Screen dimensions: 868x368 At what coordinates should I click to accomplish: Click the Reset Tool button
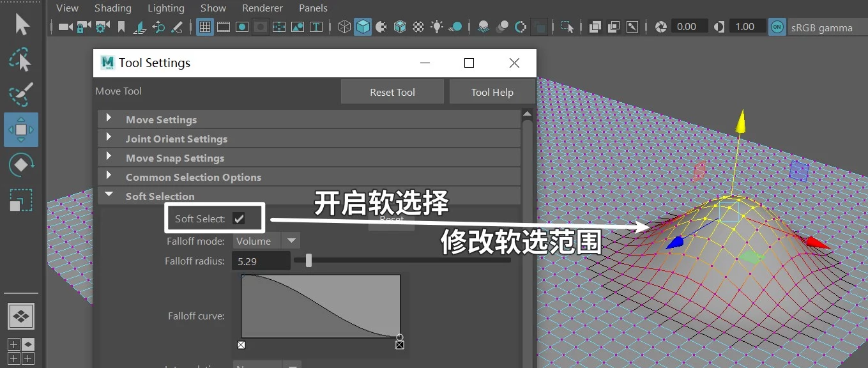(392, 92)
